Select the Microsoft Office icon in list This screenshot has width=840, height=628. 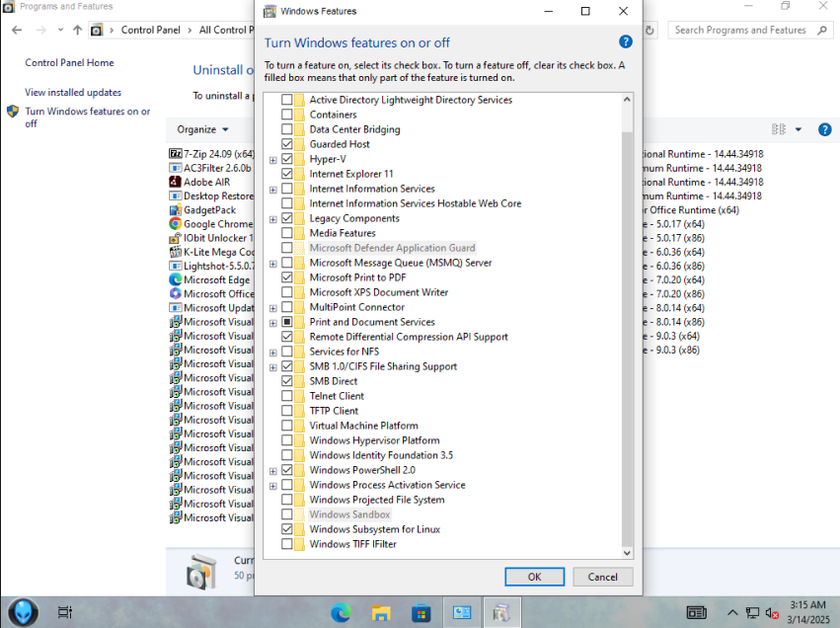coord(175,293)
